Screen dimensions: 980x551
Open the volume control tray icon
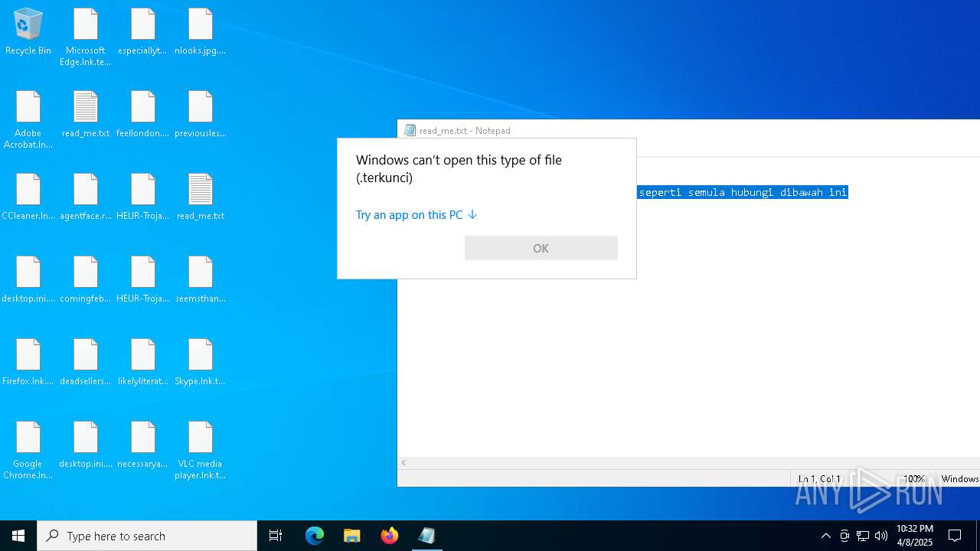pyautogui.click(x=881, y=536)
